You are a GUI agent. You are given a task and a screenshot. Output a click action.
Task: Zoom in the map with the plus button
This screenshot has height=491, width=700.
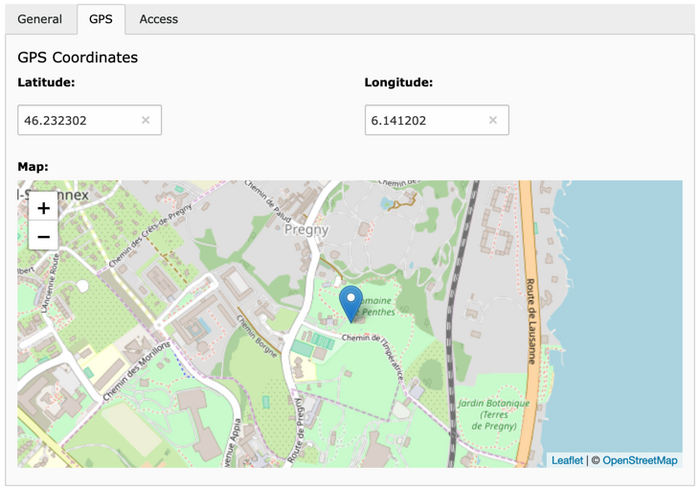(43, 208)
